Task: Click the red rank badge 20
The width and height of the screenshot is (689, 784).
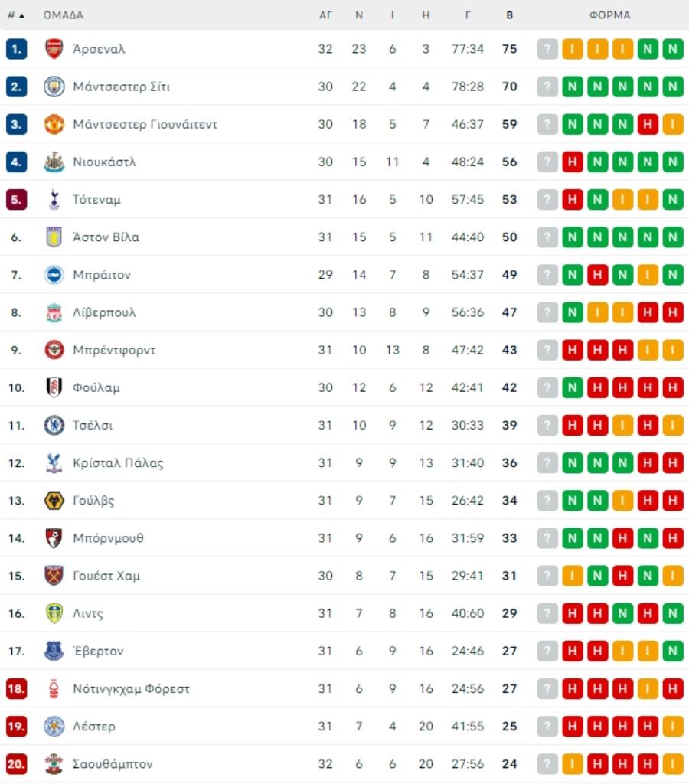Action: click(x=16, y=764)
